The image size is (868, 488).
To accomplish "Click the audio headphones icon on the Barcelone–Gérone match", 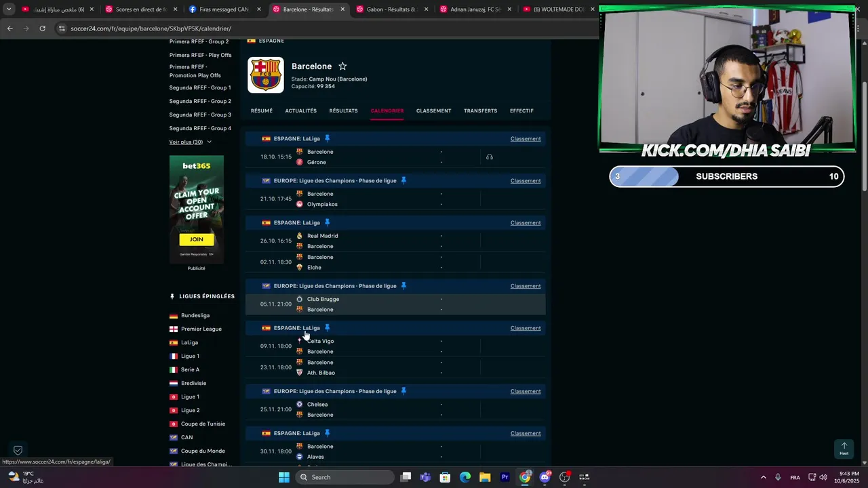I will pos(490,157).
